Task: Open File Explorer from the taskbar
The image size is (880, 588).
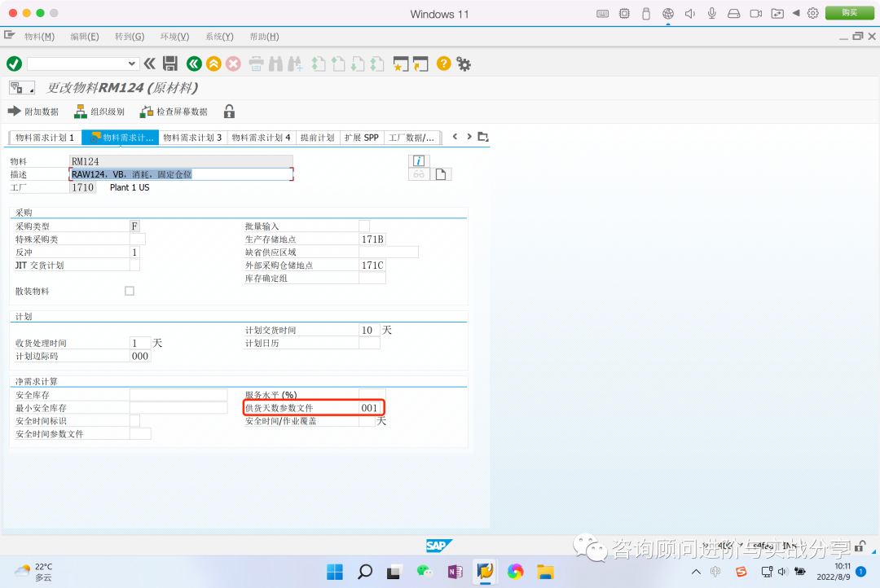Action: tap(545, 572)
